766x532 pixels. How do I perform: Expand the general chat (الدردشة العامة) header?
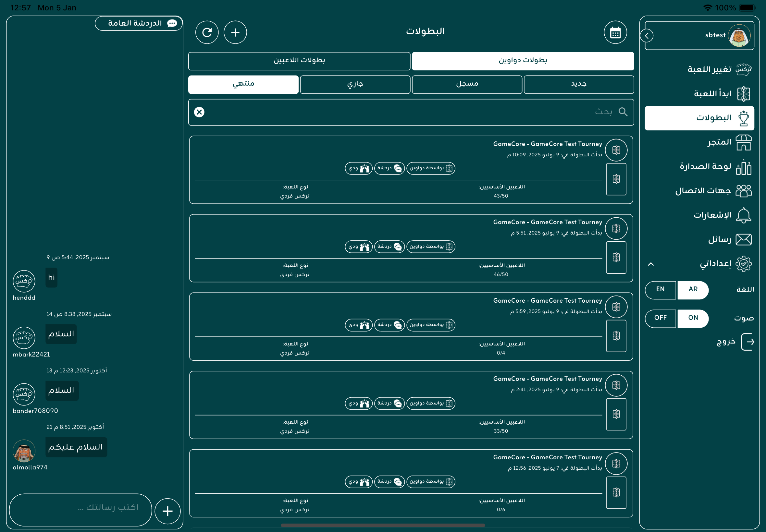pyautogui.click(x=139, y=23)
